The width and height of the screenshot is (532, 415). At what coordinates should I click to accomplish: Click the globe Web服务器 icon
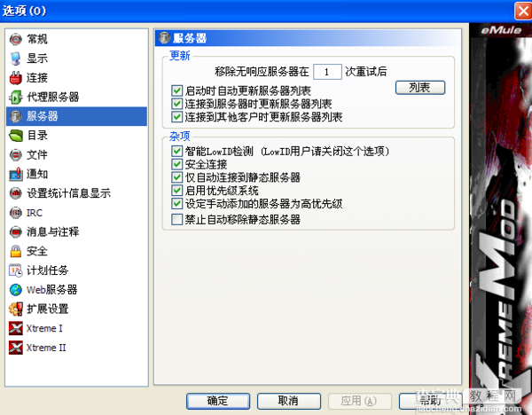(16, 290)
